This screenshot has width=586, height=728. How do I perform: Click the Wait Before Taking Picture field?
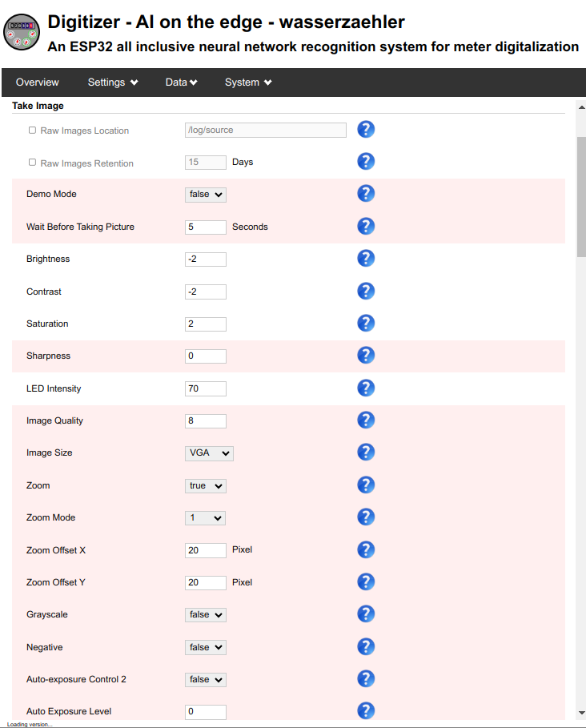pos(206,227)
